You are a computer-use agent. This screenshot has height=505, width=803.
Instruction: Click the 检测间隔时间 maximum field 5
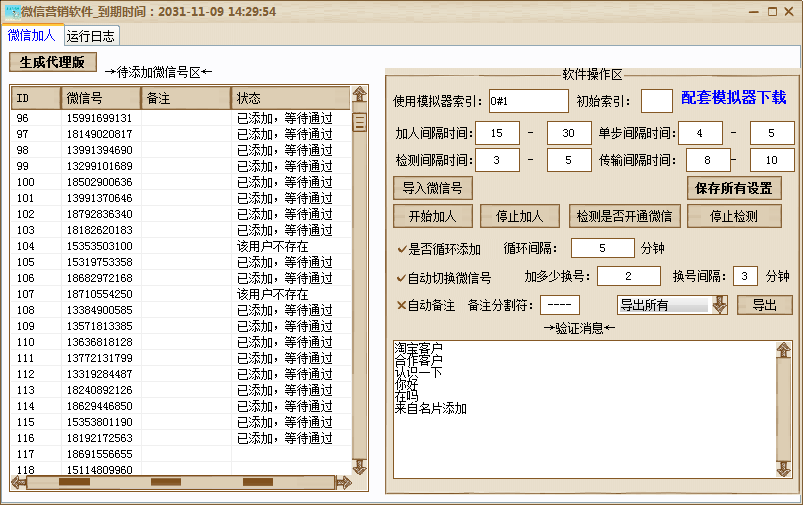tap(569, 160)
